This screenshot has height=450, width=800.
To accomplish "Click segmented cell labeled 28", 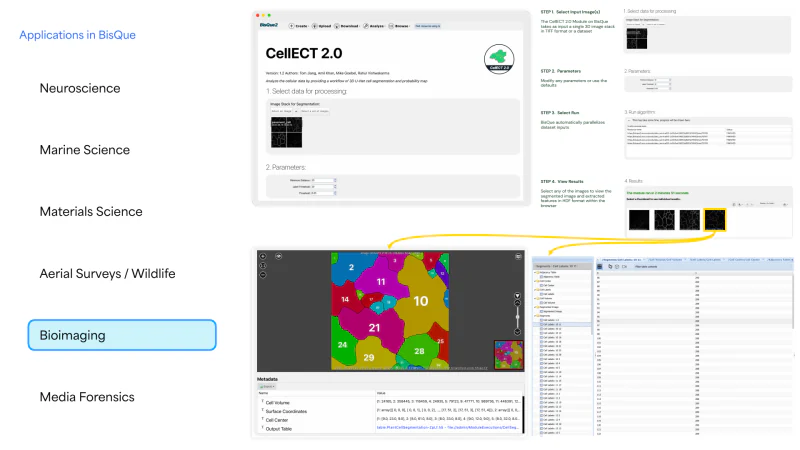I will pos(419,352).
